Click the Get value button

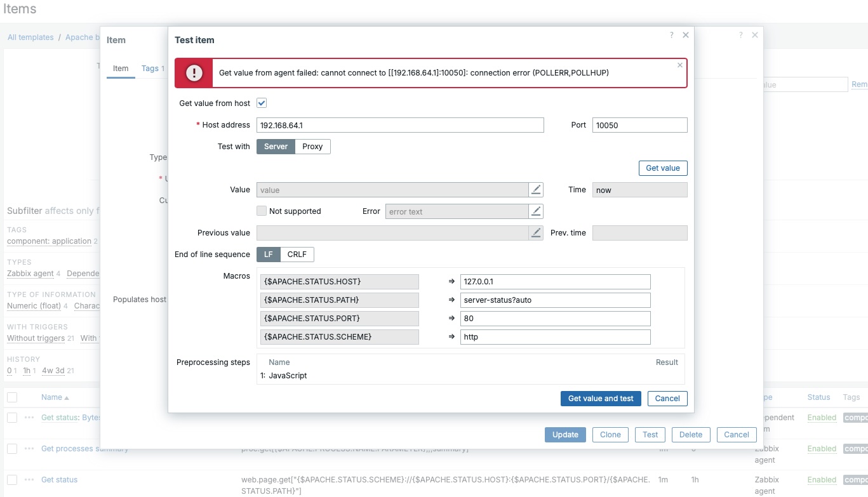coord(662,168)
